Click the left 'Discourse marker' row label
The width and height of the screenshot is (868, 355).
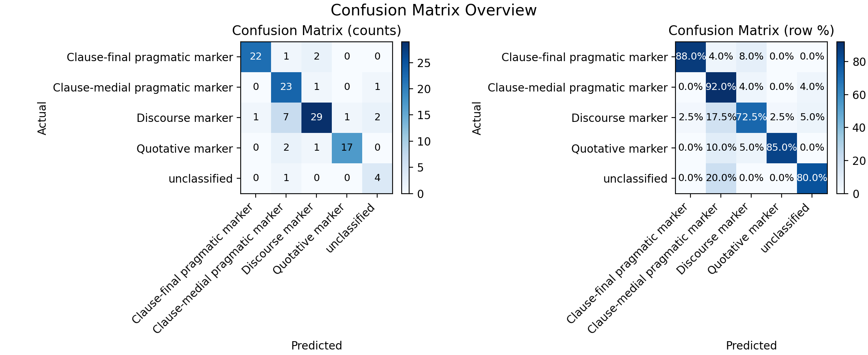[185, 118]
